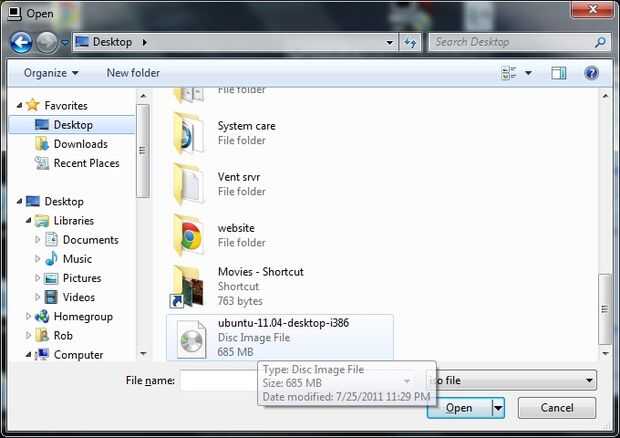The image size is (620, 438).
Task: Click the Movies - Shortcut name
Action: point(261,272)
